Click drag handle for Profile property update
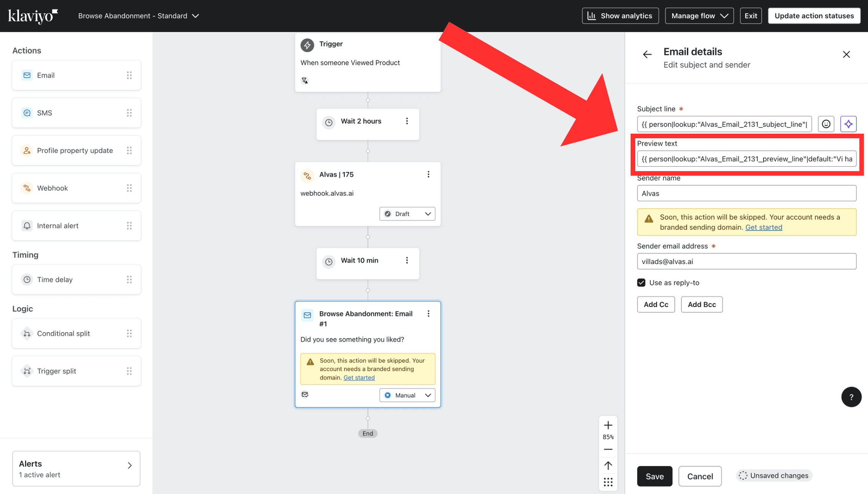 129,151
